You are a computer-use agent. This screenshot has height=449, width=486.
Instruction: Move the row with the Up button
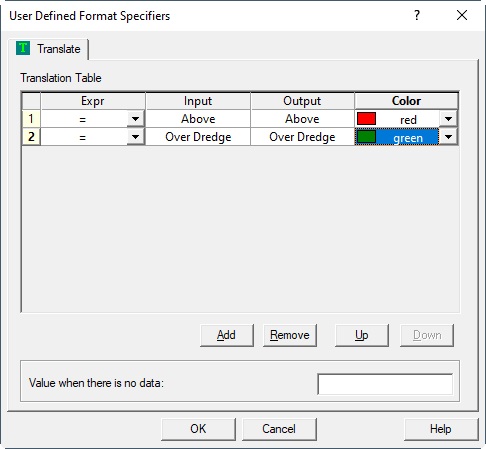362,335
